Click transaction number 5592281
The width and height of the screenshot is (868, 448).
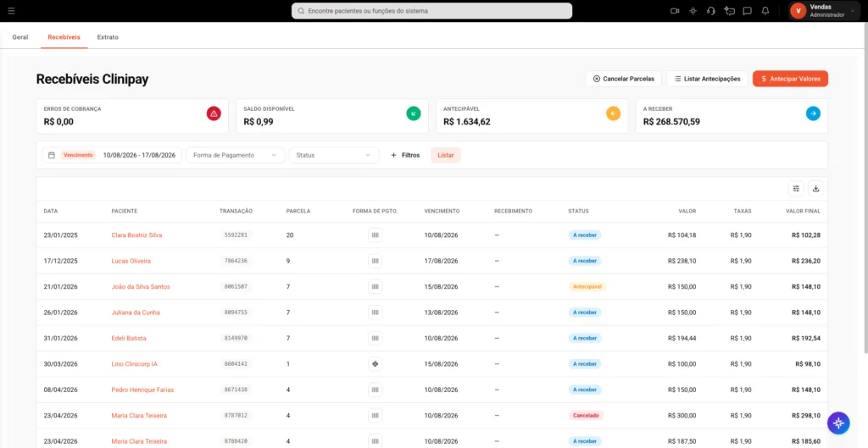click(x=236, y=235)
